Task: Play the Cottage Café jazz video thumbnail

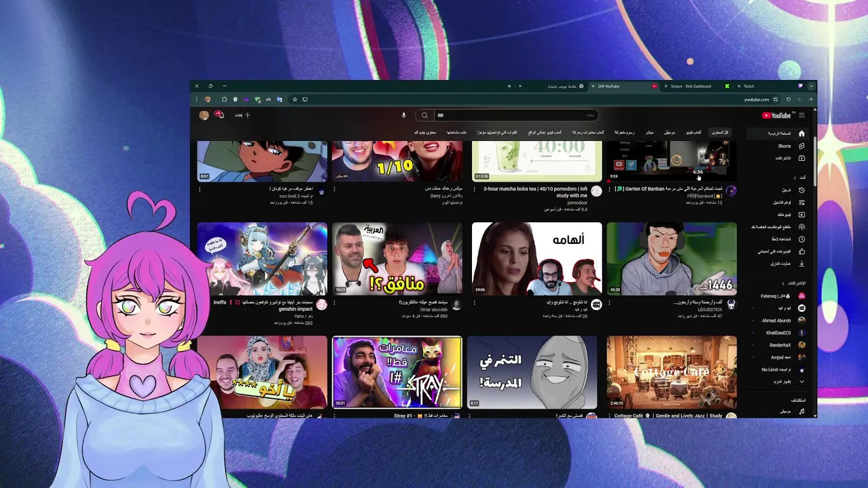Action: (671, 371)
